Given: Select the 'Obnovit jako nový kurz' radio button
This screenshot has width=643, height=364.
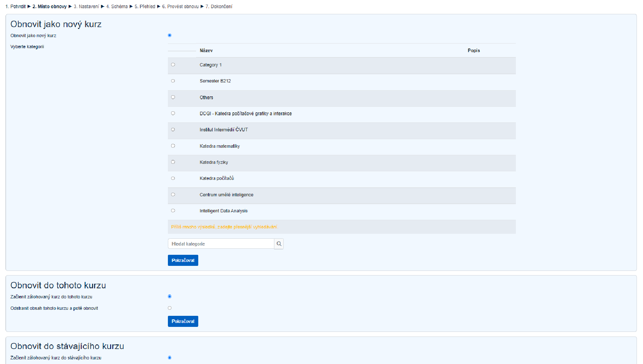Looking at the screenshot, I should (x=170, y=35).
